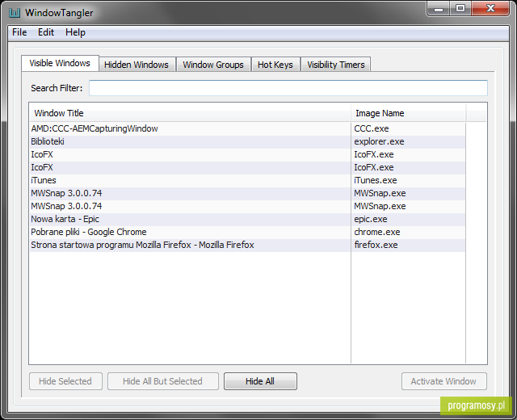Open the Edit menu
This screenshot has width=517, height=420.
pos(46,32)
